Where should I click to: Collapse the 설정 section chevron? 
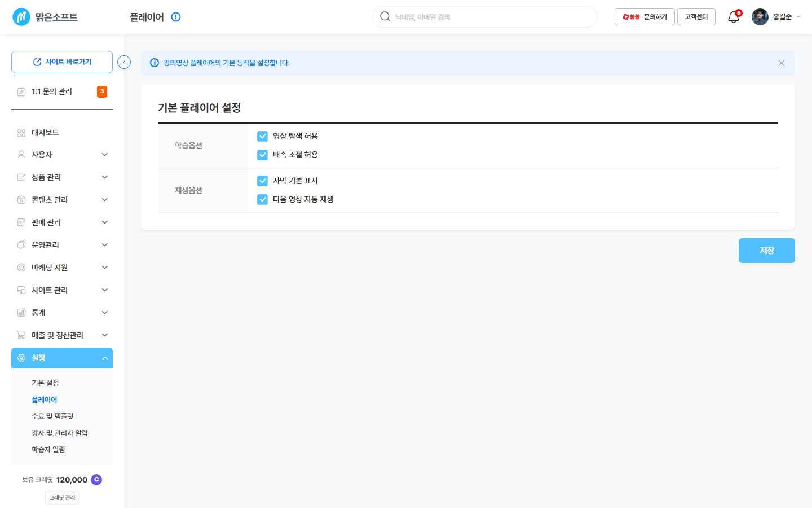(105, 358)
